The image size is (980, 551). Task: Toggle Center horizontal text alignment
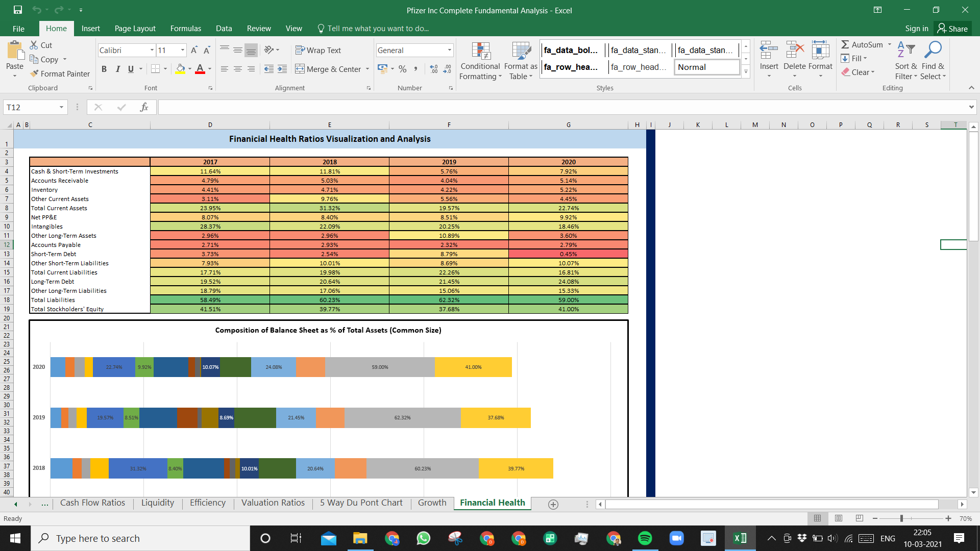click(x=237, y=69)
